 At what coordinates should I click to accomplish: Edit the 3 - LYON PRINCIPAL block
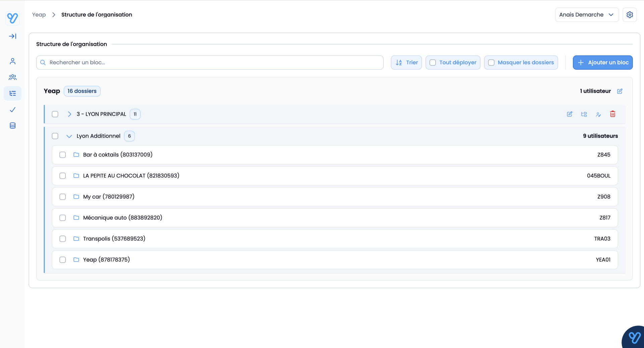[x=570, y=114]
